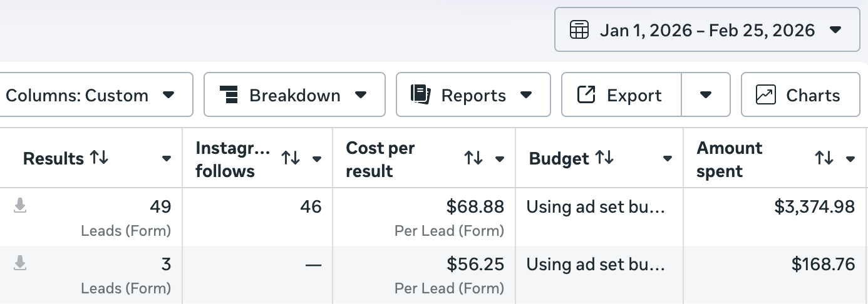The image size is (868, 304).
Task: Click the Charts line graph icon
Action: [x=765, y=95]
